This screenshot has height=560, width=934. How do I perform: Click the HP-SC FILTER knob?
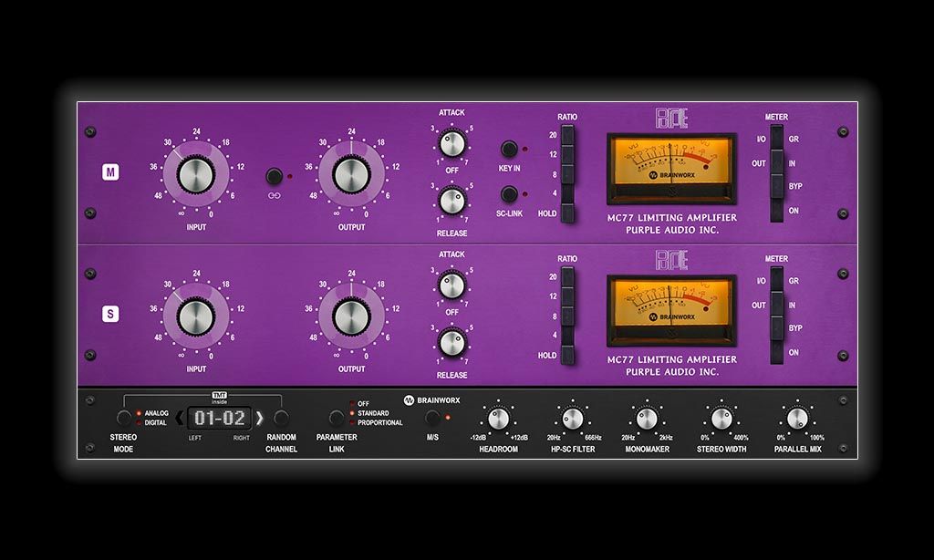(573, 419)
